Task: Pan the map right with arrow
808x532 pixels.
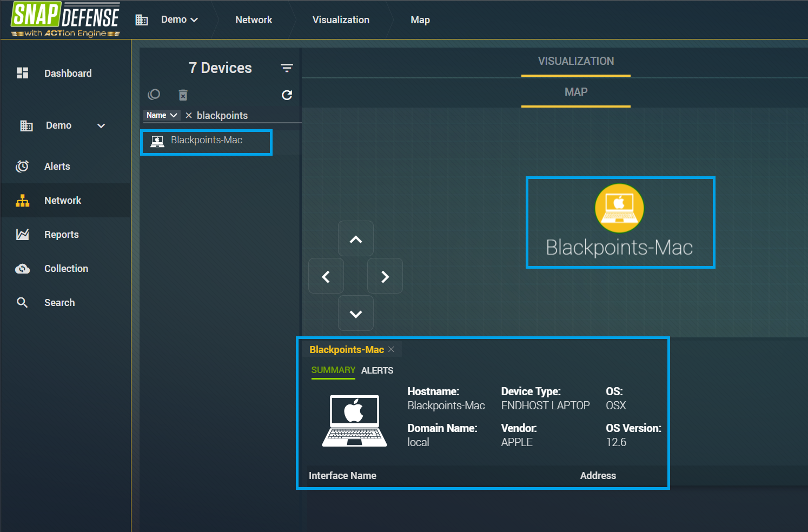Action: [385, 276]
